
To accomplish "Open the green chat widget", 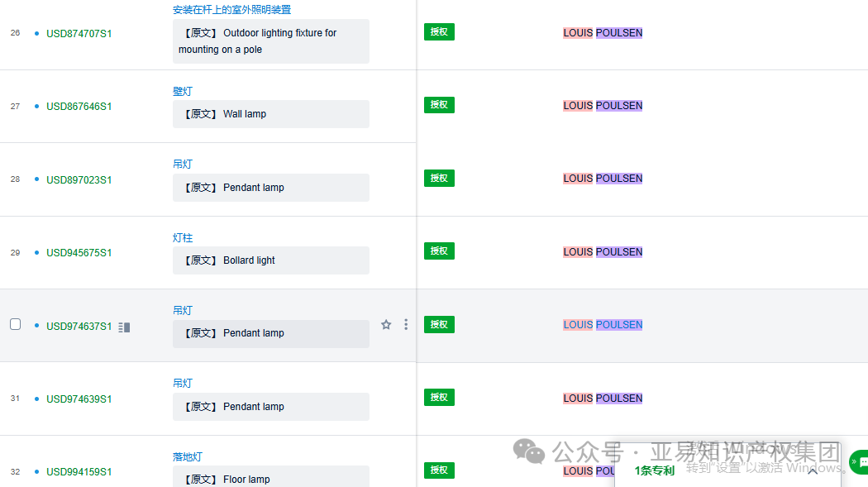I will (x=860, y=461).
